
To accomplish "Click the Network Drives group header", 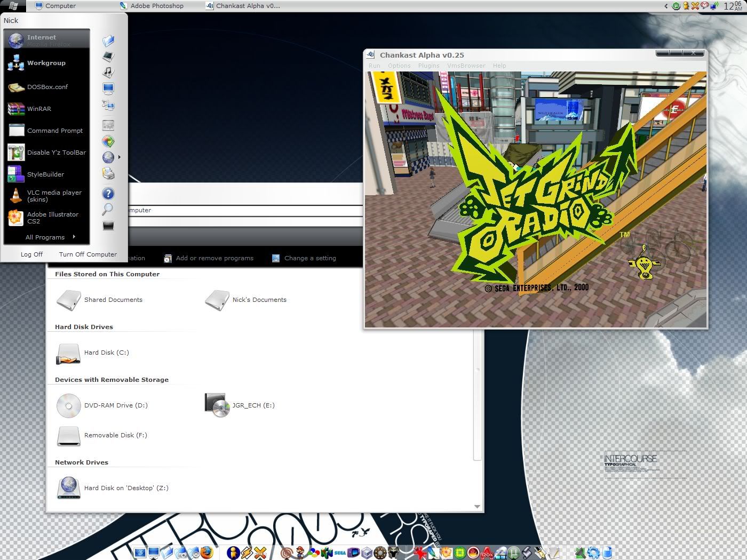I will pos(82,462).
